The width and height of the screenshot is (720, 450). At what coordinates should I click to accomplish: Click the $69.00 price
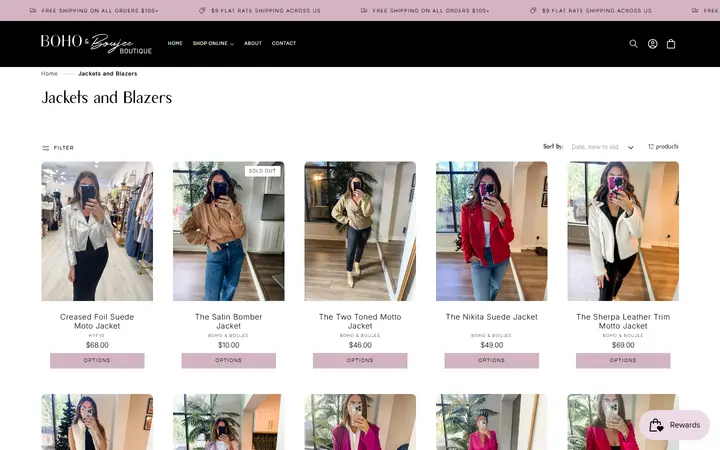pos(623,345)
